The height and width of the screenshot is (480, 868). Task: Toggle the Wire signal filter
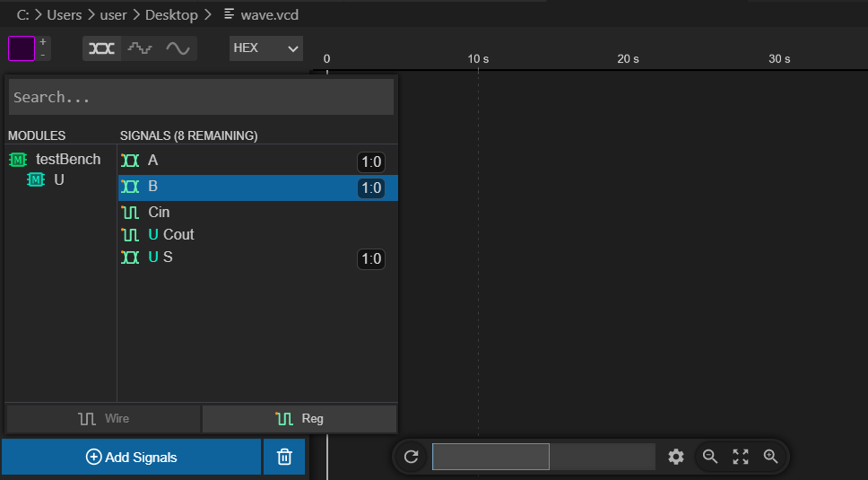(103, 419)
